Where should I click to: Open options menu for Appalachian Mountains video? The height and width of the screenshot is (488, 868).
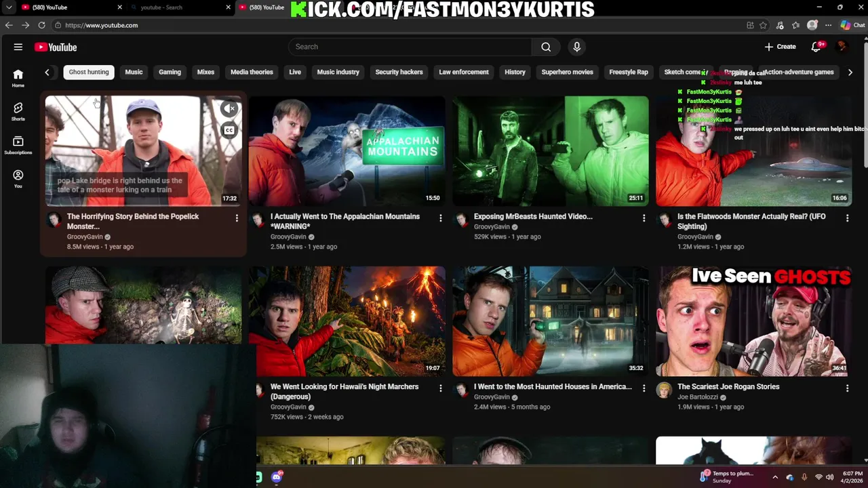(x=440, y=218)
